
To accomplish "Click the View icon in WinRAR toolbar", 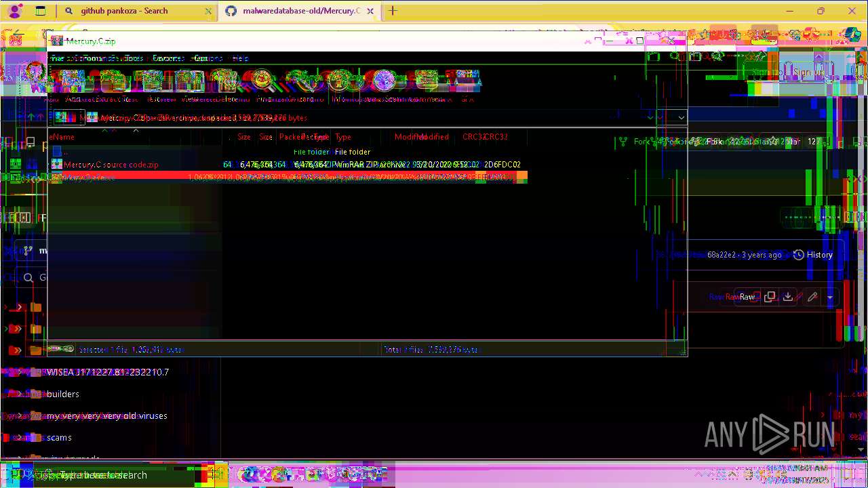I will (x=190, y=81).
